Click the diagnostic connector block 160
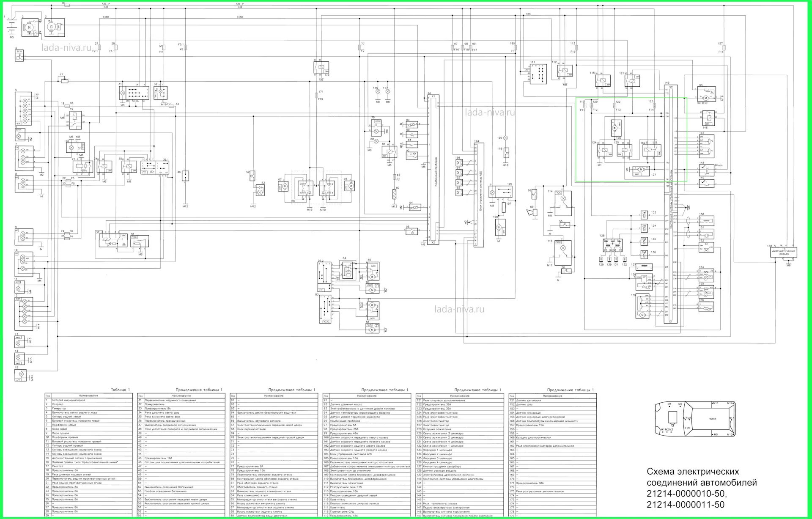The width and height of the screenshot is (812, 519). click(784, 252)
